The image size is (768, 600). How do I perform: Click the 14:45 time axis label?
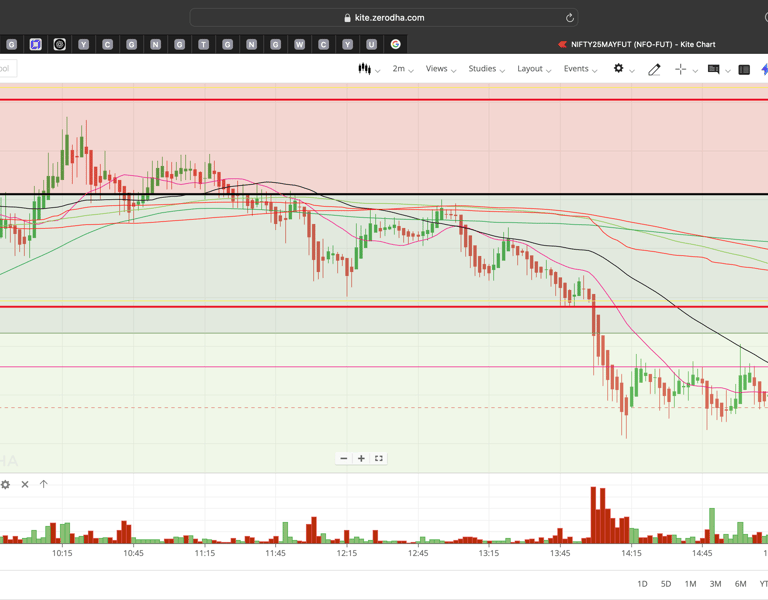click(x=702, y=553)
